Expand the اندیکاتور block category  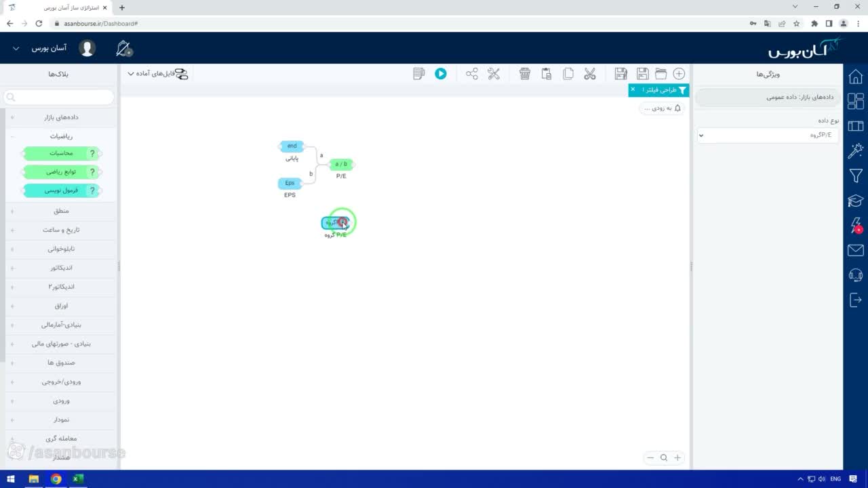(x=60, y=268)
